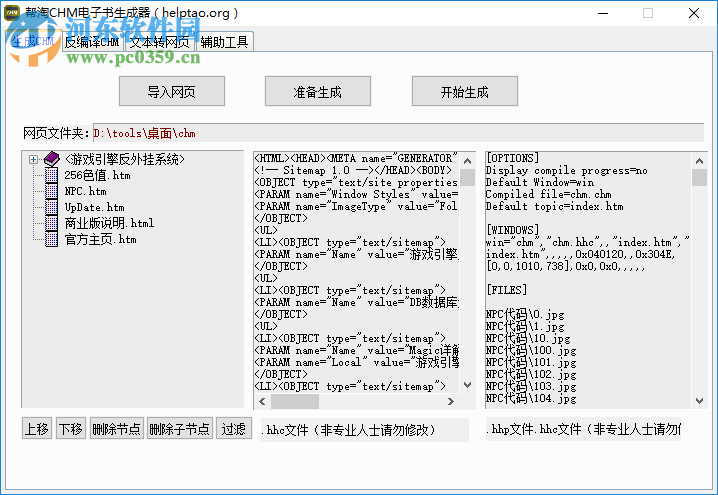This screenshot has width=718, height=495.
Task: Click the [WINDOWS] line in hhp pane
Action: (512, 230)
